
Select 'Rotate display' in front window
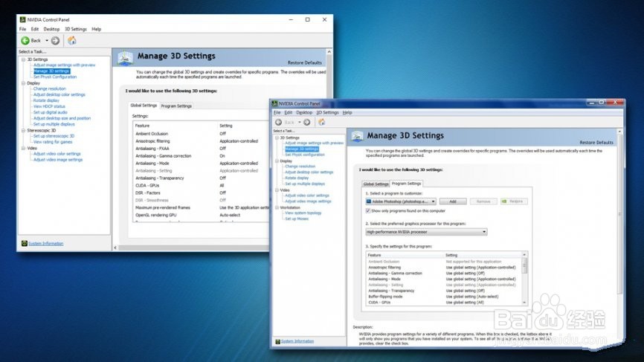(297, 178)
